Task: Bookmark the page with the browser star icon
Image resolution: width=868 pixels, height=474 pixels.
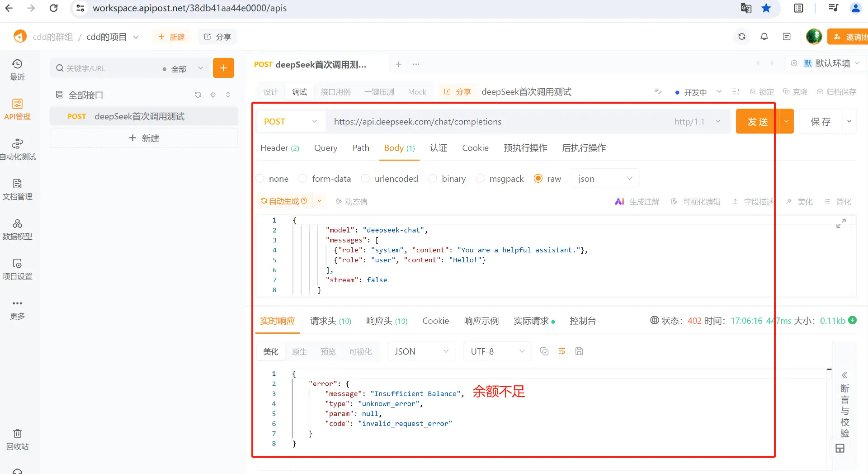Action: click(766, 8)
